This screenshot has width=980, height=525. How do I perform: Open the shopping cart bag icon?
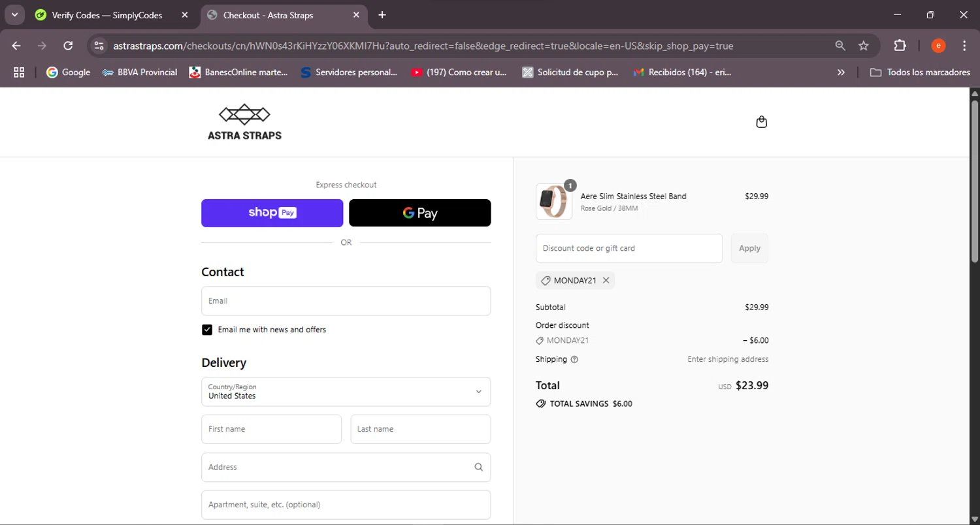tap(761, 122)
